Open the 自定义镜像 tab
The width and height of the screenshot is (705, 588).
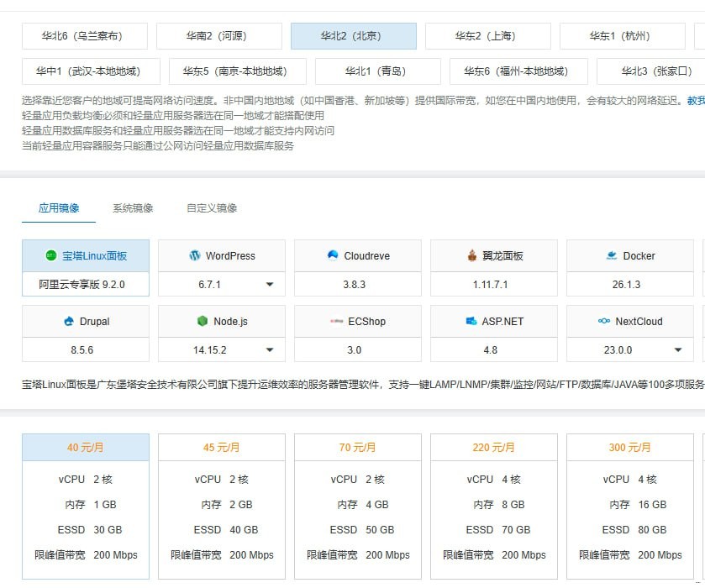[x=212, y=207]
